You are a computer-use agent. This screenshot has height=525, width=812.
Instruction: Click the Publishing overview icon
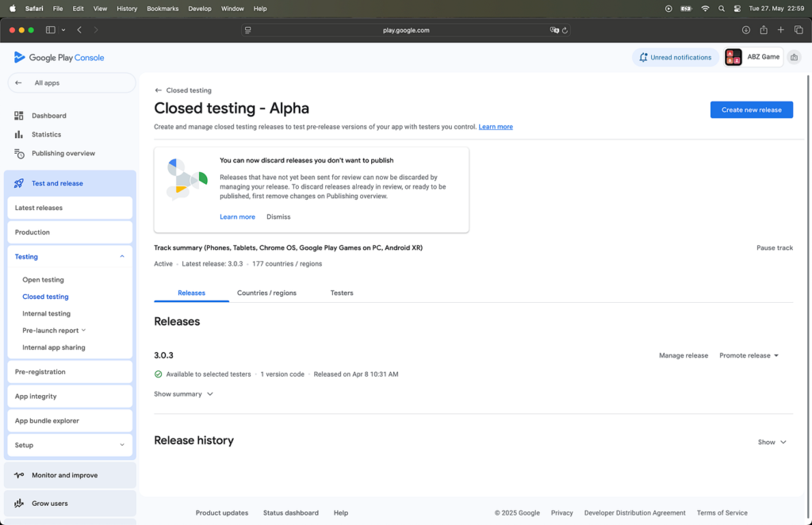[x=19, y=154]
